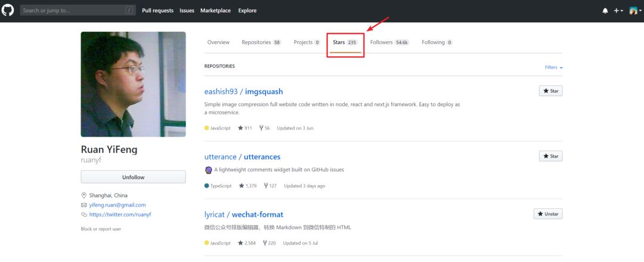Open the imgsquash repository link
The height and width of the screenshot is (262, 644).
[264, 91]
